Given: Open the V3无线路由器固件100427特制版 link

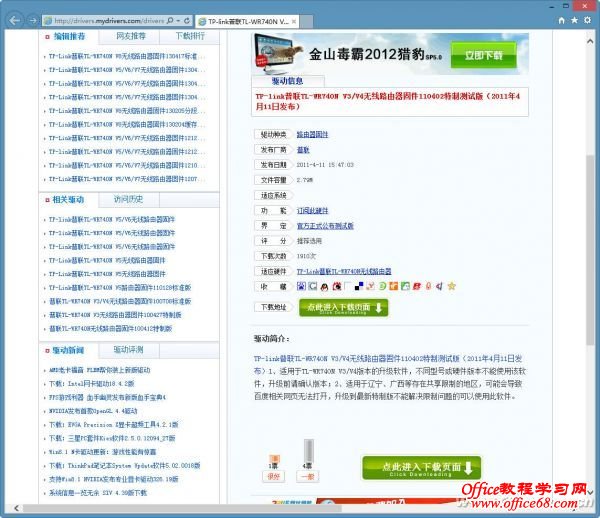Looking at the screenshot, I should click(115, 315).
